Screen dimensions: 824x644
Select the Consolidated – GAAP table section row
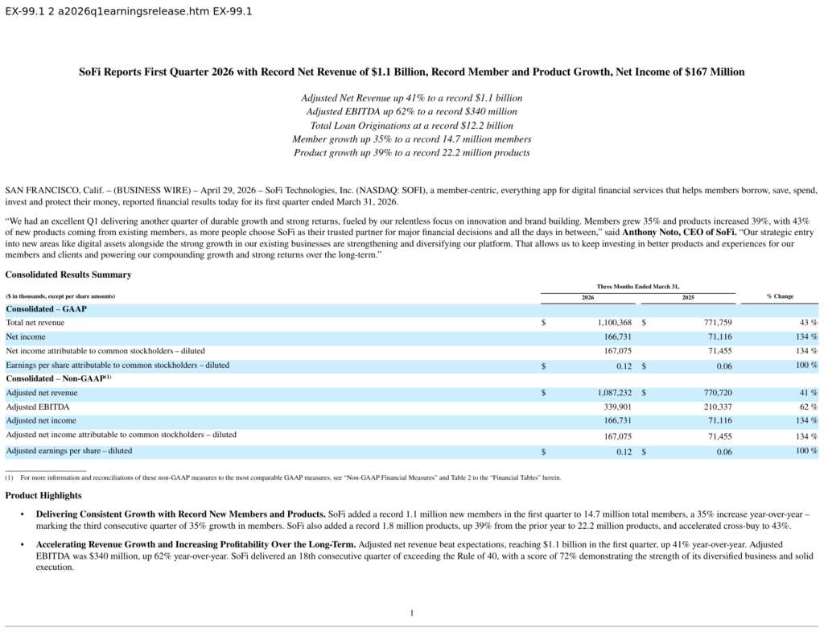[411, 309]
